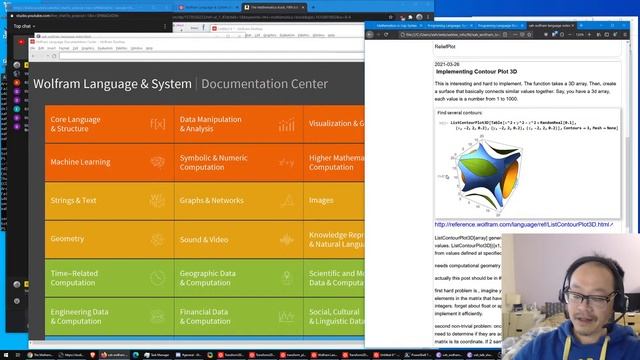Open the Brave browser taskbar icon
This screenshot has width=640, height=360.
coord(93,355)
